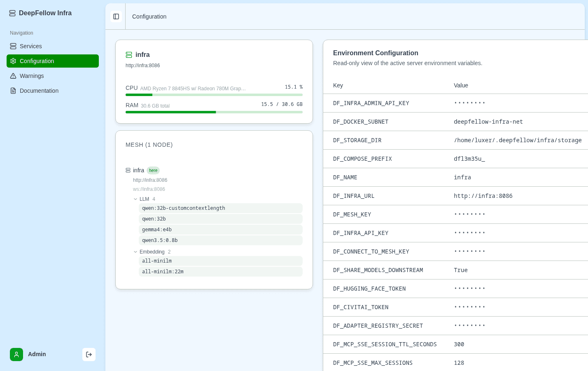
Task: Click the dfl3m35u_ compose prefix value
Action: tap(469, 159)
